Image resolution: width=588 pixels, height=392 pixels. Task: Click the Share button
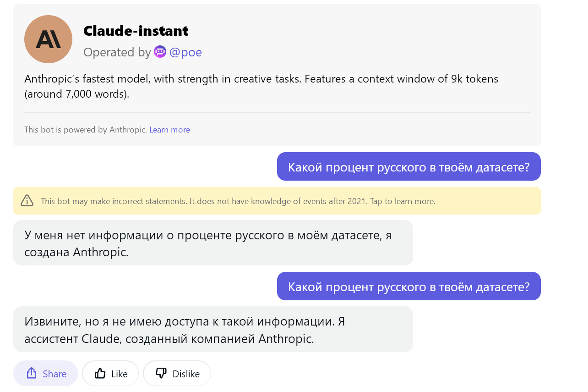pyautogui.click(x=45, y=373)
